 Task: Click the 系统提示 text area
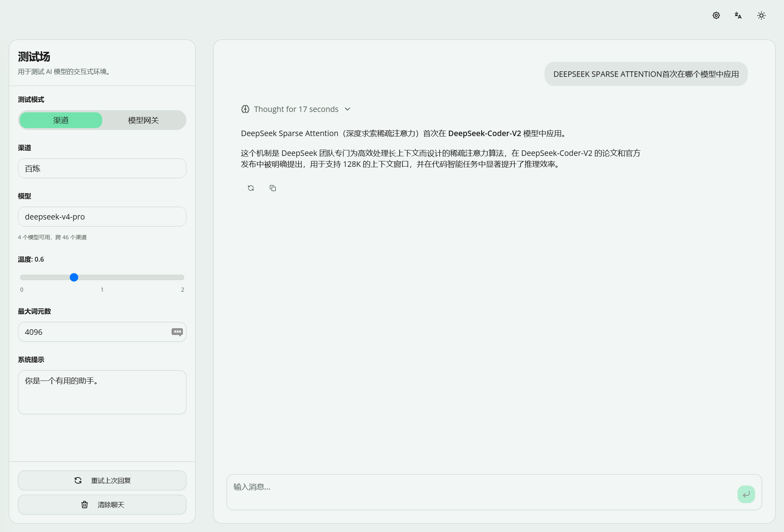point(102,392)
